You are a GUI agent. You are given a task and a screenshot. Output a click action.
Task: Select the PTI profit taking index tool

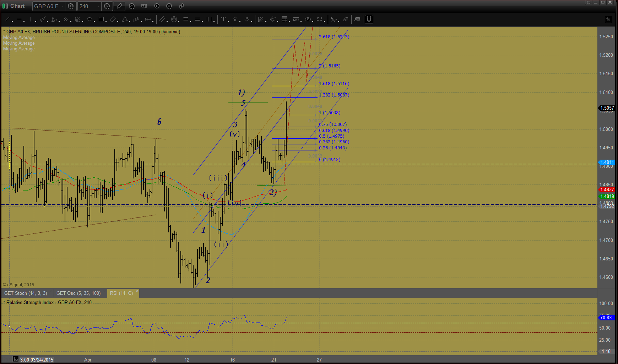pyautogui.click(x=320, y=19)
